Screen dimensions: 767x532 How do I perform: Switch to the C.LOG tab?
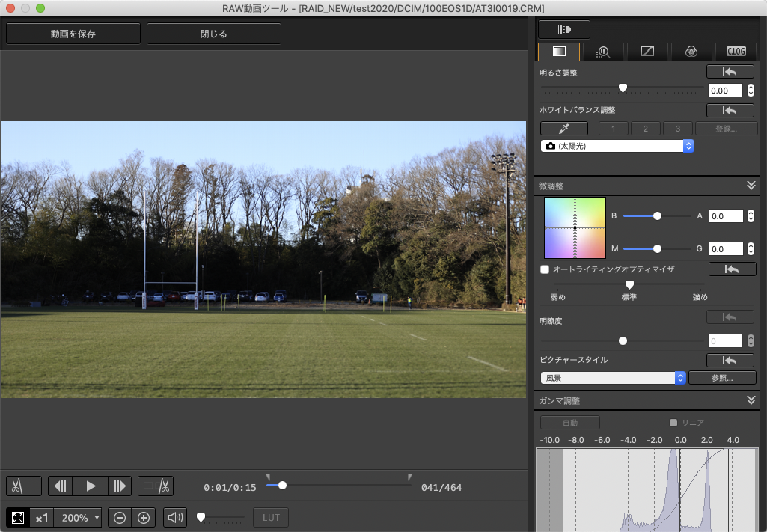coord(736,52)
